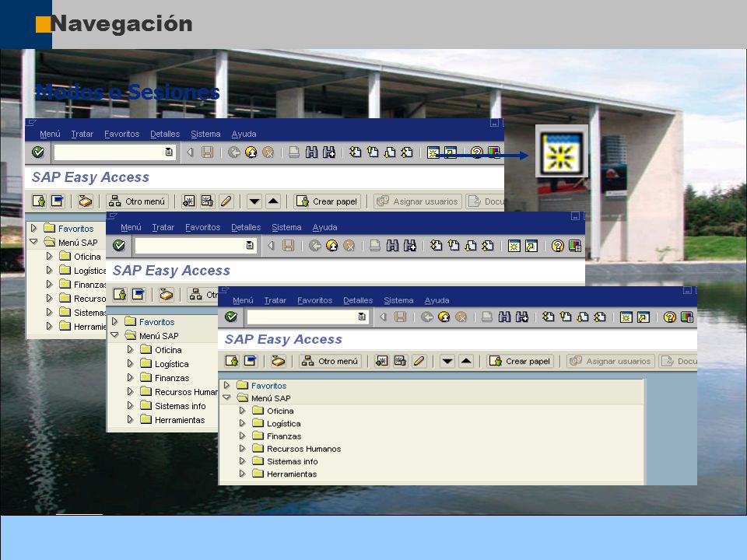The width and height of the screenshot is (747, 560).
Task: Click Find Next icon in front window
Action: coord(522,317)
